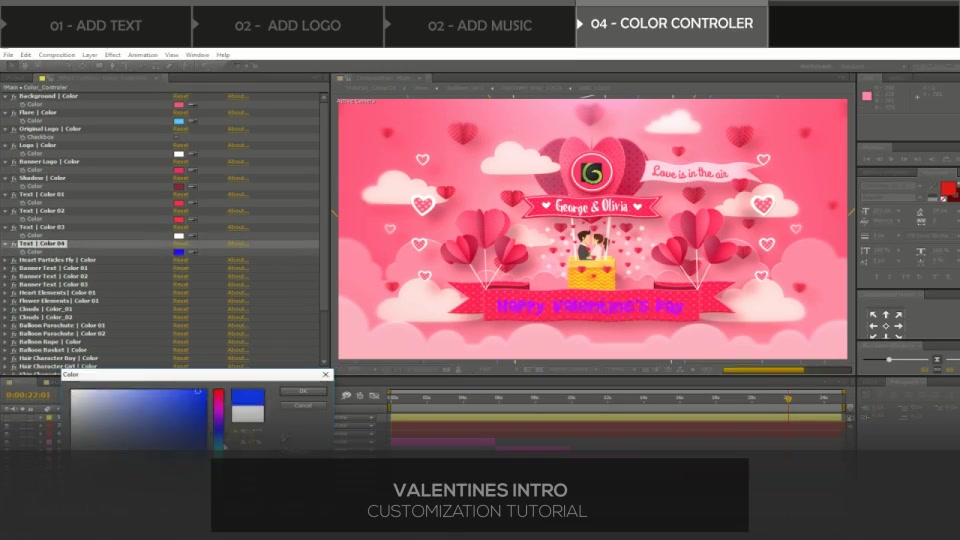960x540 pixels.
Task: Click stopwatch icon under Logo | Color
Action: 23,154
